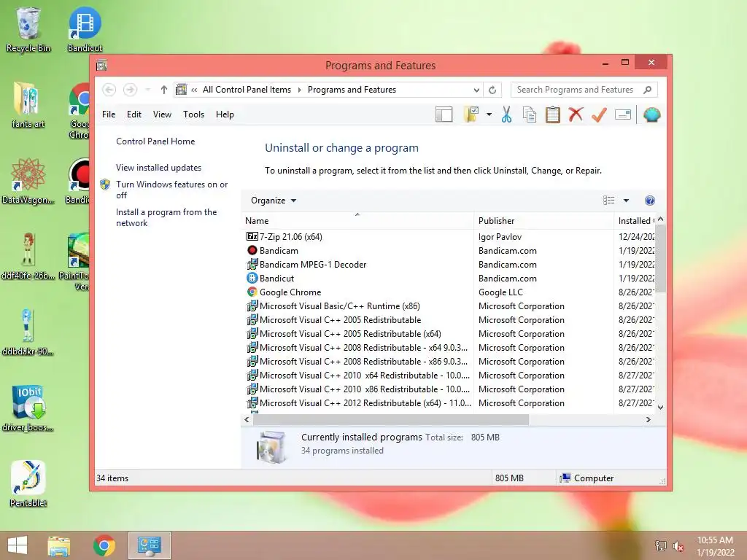The width and height of the screenshot is (747, 560).
Task: Select Microsoft Visual C++ 2005 Redistributable (x64)
Action: coord(350,334)
